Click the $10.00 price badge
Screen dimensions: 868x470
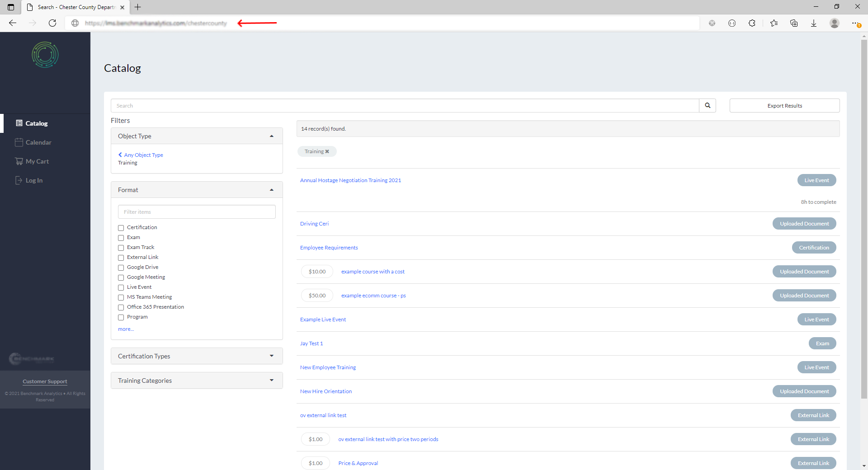coord(317,272)
